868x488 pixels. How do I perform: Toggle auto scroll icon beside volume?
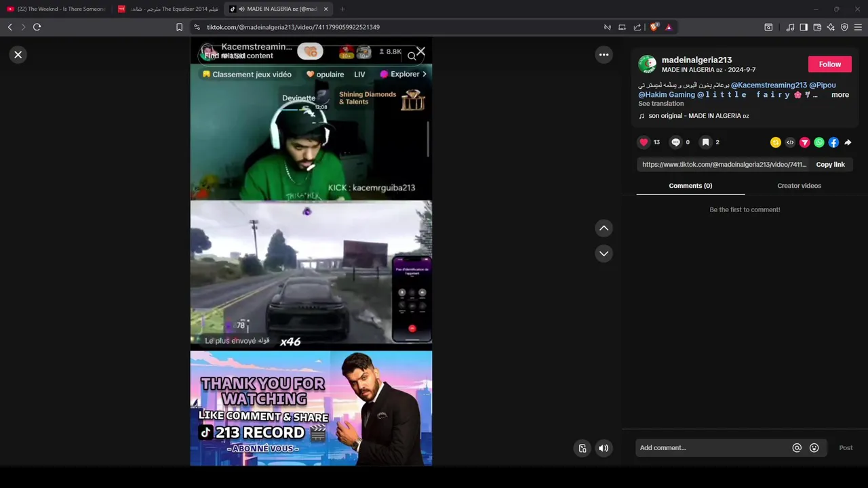[x=582, y=448]
